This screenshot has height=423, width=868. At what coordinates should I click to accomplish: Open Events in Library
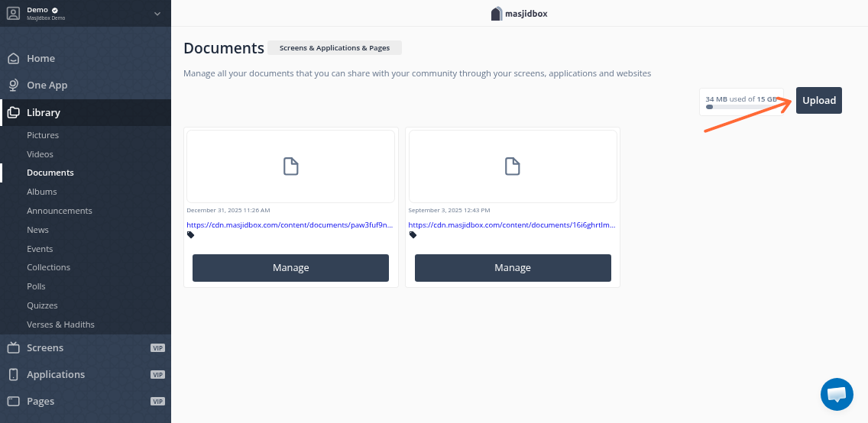[40, 249]
